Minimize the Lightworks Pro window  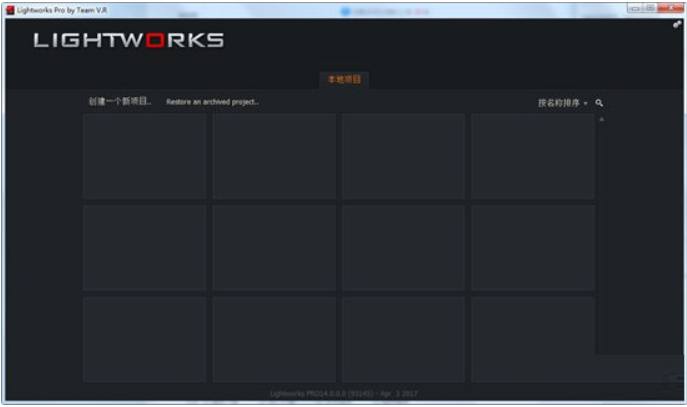[x=635, y=8]
